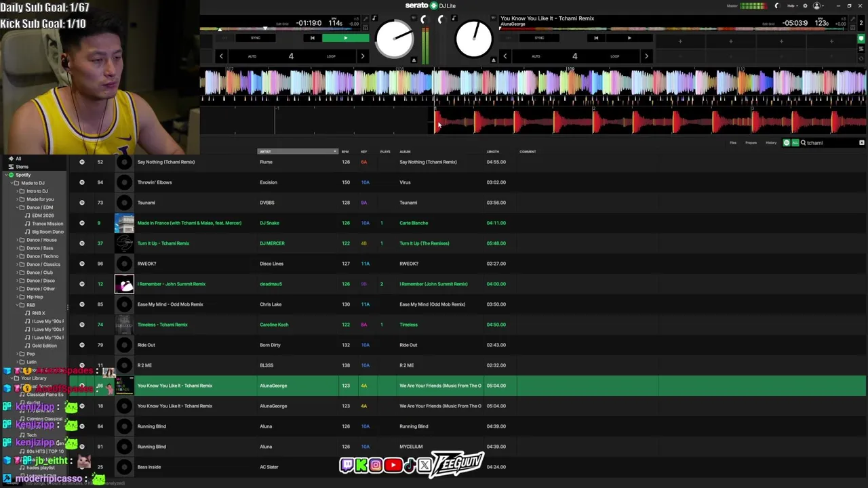Image resolution: width=868 pixels, height=488 pixels.
Task: Enable SYNC on the right deck
Action: (539, 38)
